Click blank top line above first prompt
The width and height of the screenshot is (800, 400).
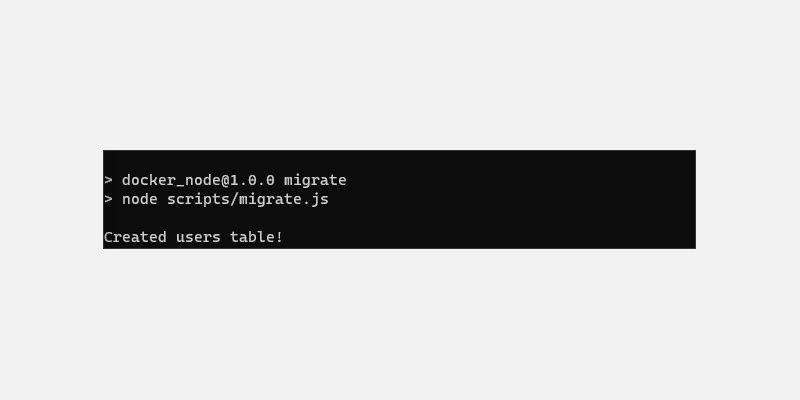[x=399, y=161]
